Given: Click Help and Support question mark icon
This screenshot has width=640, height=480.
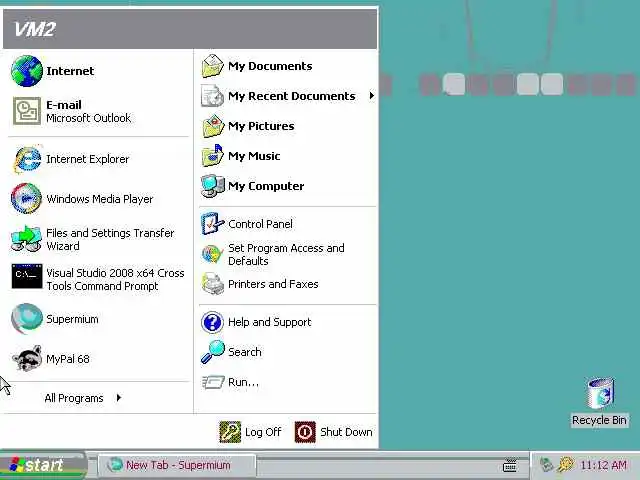Looking at the screenshot, I should [x=212, y=322].
